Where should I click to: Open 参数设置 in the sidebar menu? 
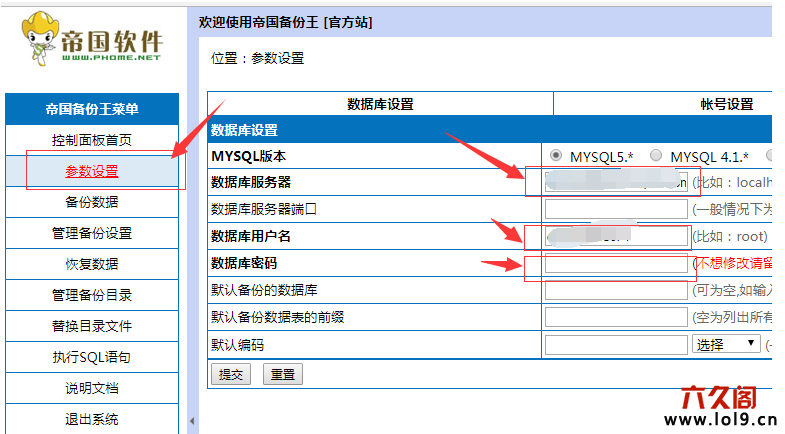click(x=92, y=171)
